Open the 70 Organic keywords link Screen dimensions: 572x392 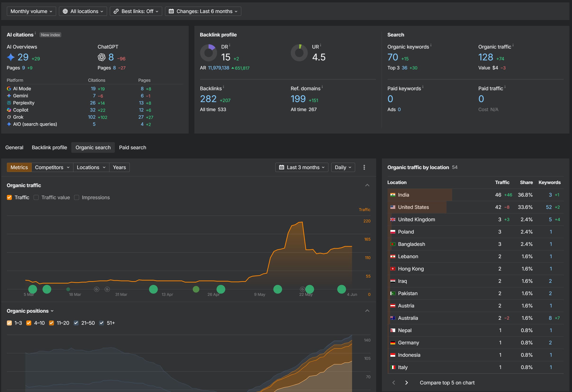[393, 57]
